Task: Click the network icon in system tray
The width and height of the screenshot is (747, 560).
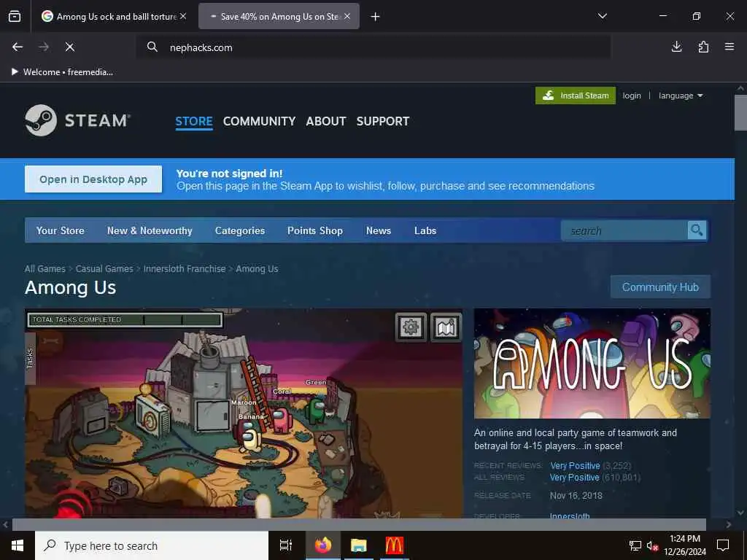Action: pyautogui.click(x=635, y=545)
